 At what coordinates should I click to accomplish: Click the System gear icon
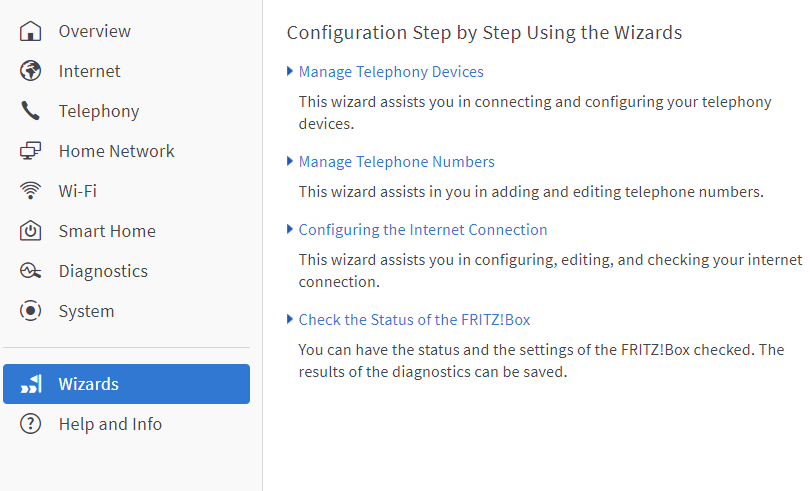click(x=31, y=311)
